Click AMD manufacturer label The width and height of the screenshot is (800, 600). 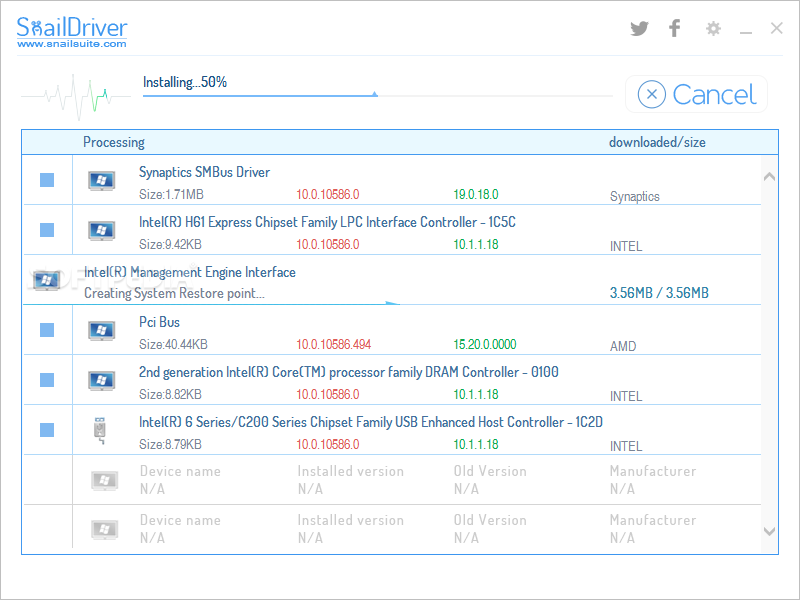coord(623,347)
